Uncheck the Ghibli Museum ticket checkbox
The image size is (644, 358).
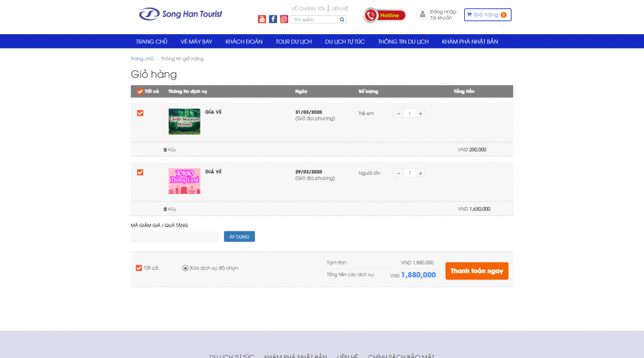(x=140, y=113)
